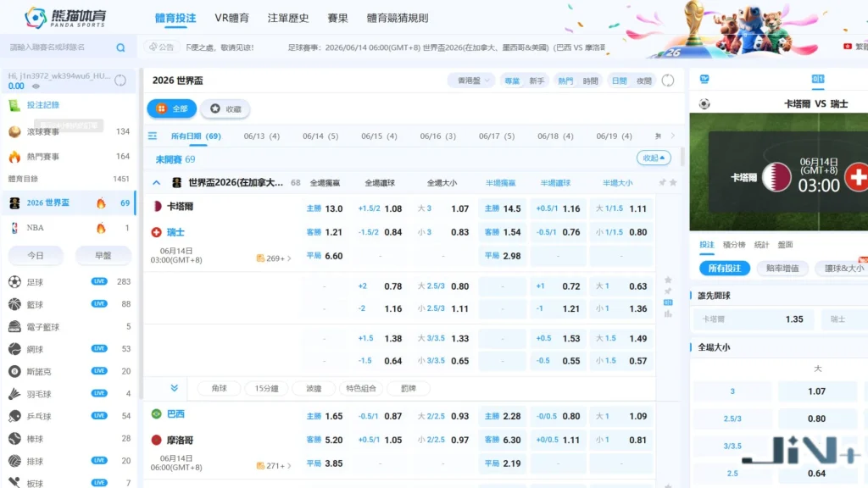
Task: Open live TV icon in right panel
Action: [x=704, y=79]
